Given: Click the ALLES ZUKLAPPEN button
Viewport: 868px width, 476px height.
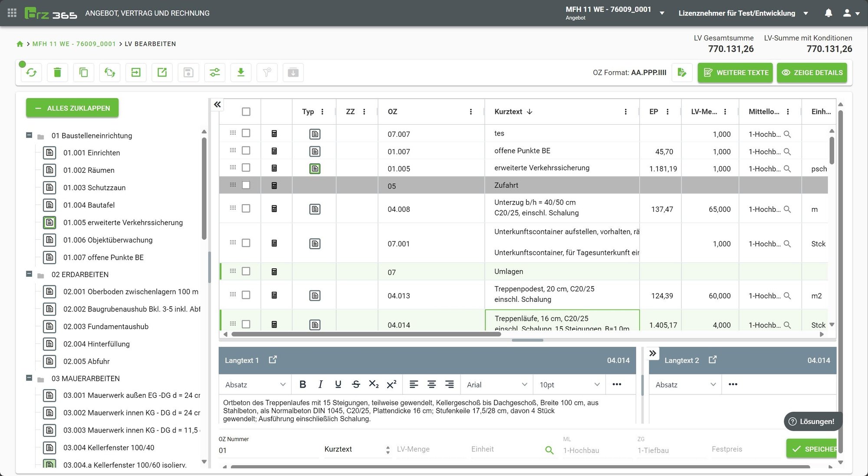Looking at the screenshot, I should (x=72, y=108).
